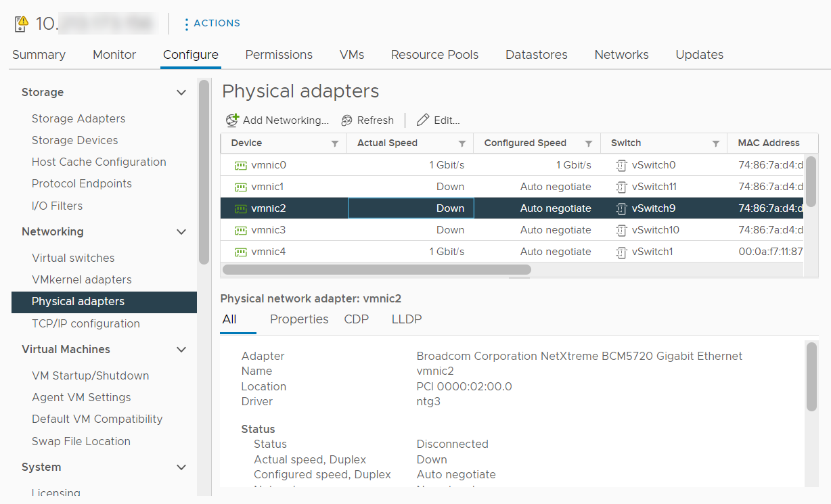831x504 pixels.
Task: Select the vmnic4 1 Gbit/s actual speed cell
Action: pyautogui.click(x=411, y=252)
